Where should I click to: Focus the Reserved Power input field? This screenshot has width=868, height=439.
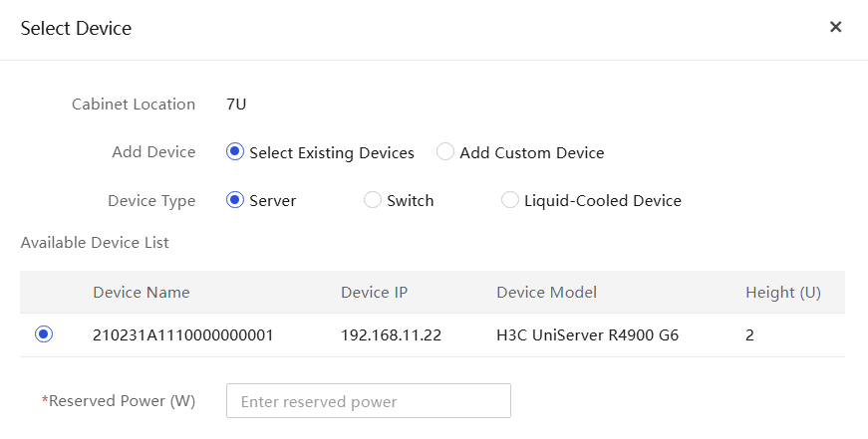(x=368, y=401)
